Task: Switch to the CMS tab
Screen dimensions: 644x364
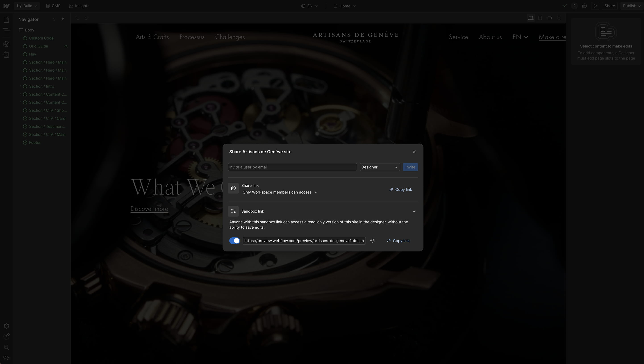Action: pos(53,6)
